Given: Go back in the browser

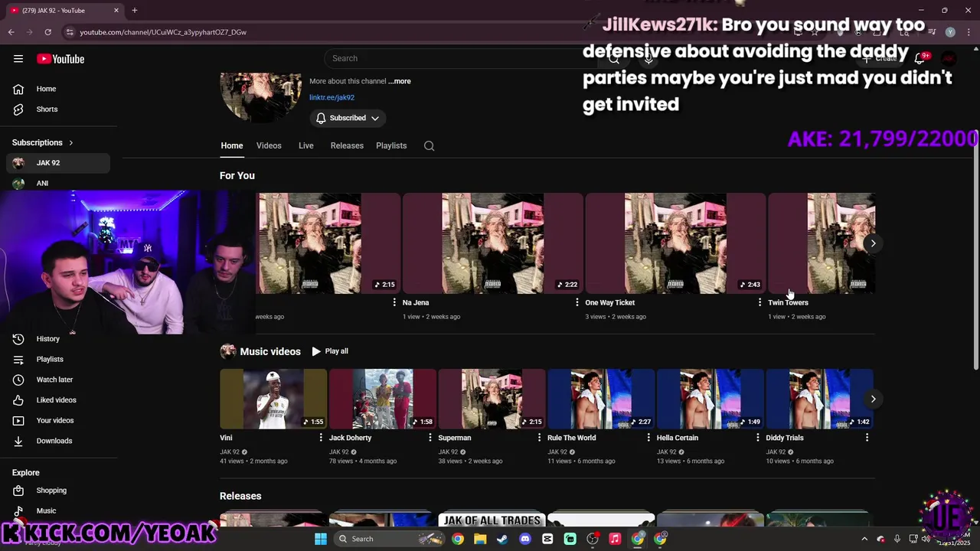Looking at the screenshot, I should [x=11, y=32].
